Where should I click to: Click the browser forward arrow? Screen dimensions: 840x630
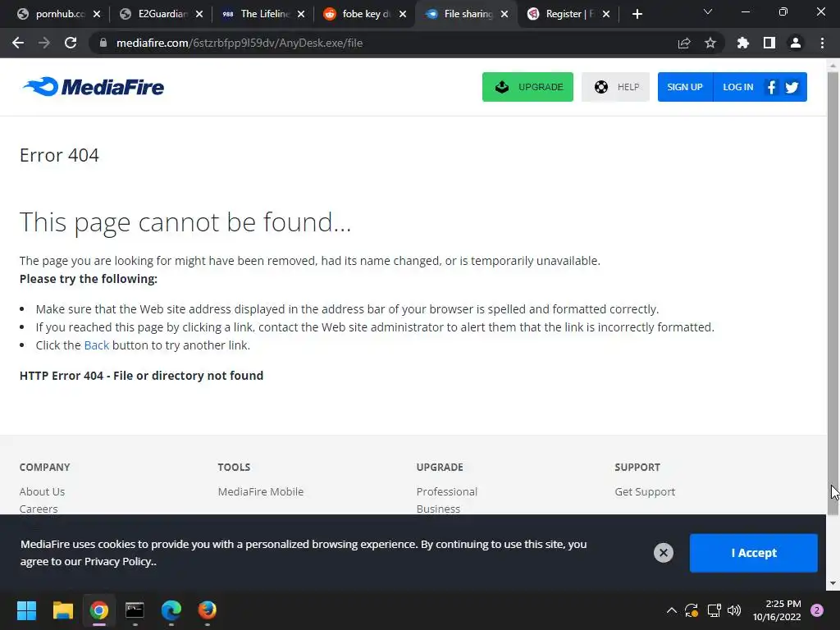[x=44, y=43]
